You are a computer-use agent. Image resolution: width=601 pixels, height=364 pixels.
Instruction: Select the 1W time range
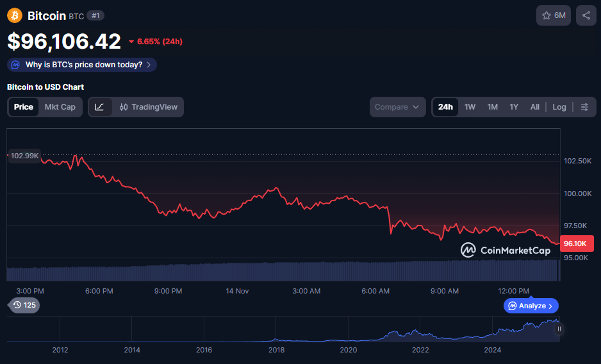pos(470,107)
